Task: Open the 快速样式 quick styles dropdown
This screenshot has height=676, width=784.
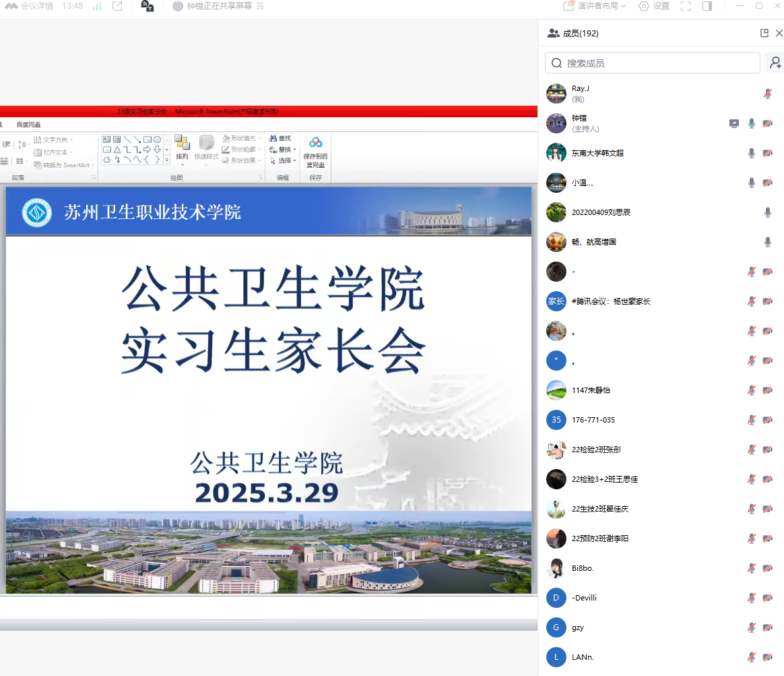Action: 206,150
